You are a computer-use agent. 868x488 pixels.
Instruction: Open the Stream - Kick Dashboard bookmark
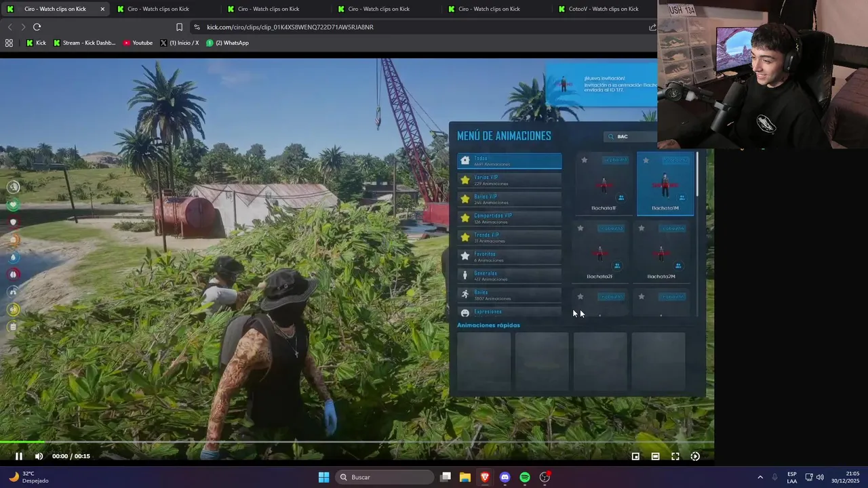pyautogui.click(x=84, y=43)
